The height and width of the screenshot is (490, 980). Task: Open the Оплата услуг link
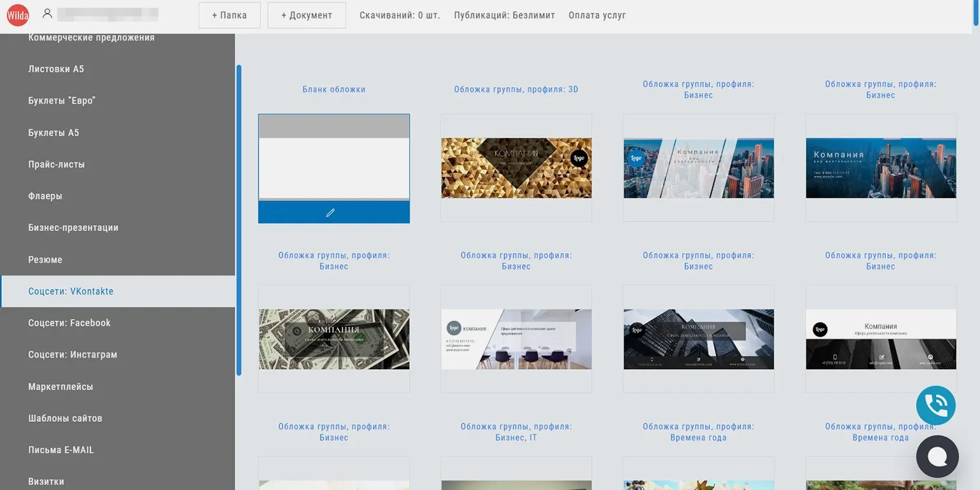click(597, 15)
